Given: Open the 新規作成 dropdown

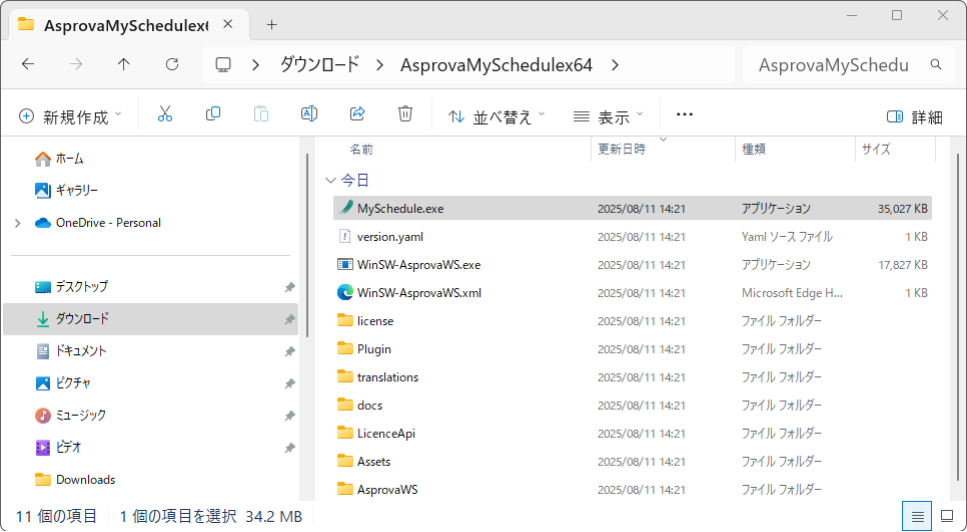Looking at the screenshot, I should [x=70, y=117].
